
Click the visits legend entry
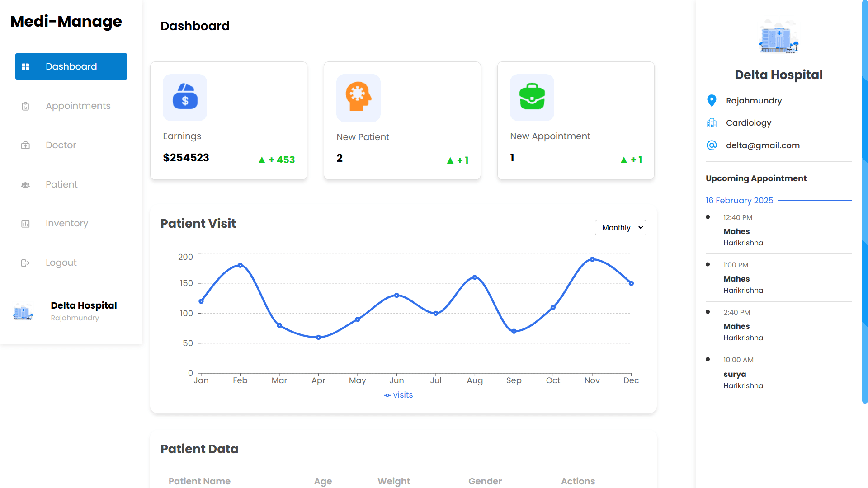pos(398,395)
